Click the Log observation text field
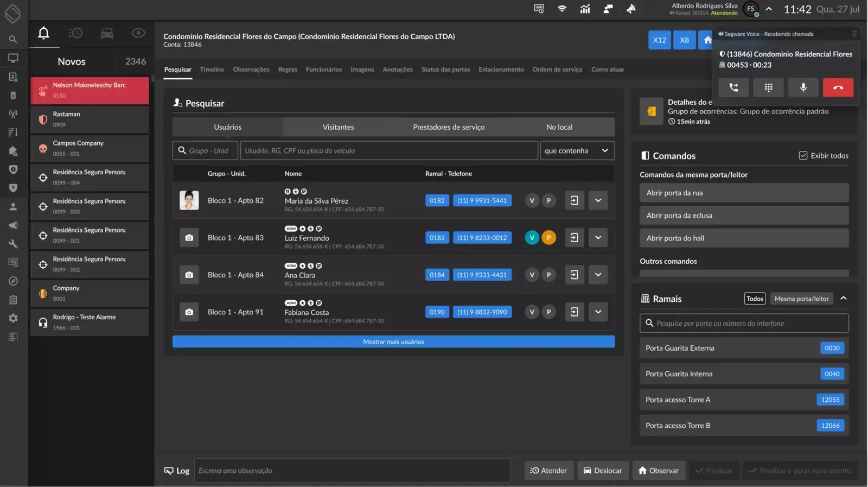The width and height of the screenshot is (868, 487). coord(353,471)
